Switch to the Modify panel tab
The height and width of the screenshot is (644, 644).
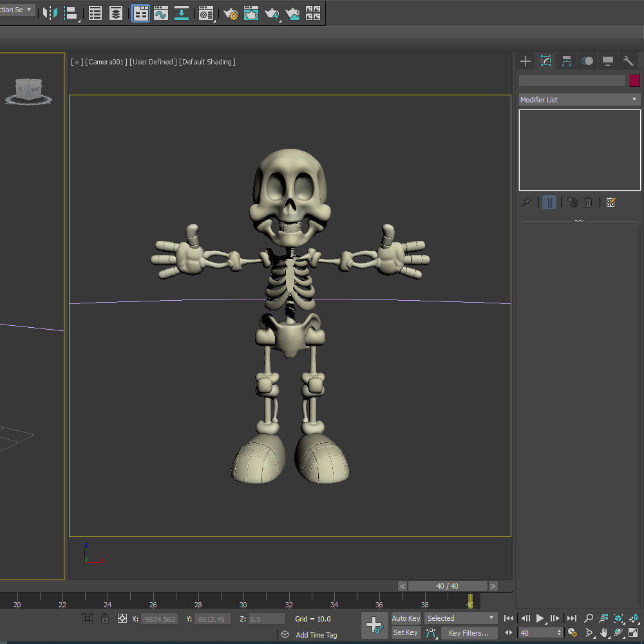click(546, 61)
